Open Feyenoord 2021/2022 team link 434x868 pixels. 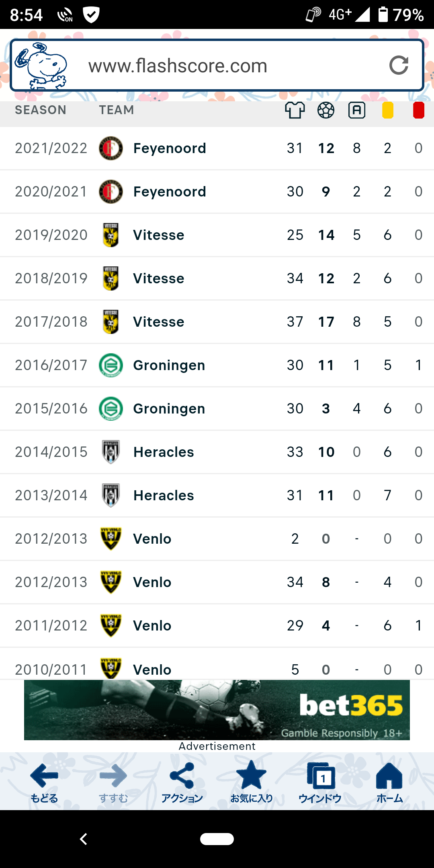coord(170,148)
